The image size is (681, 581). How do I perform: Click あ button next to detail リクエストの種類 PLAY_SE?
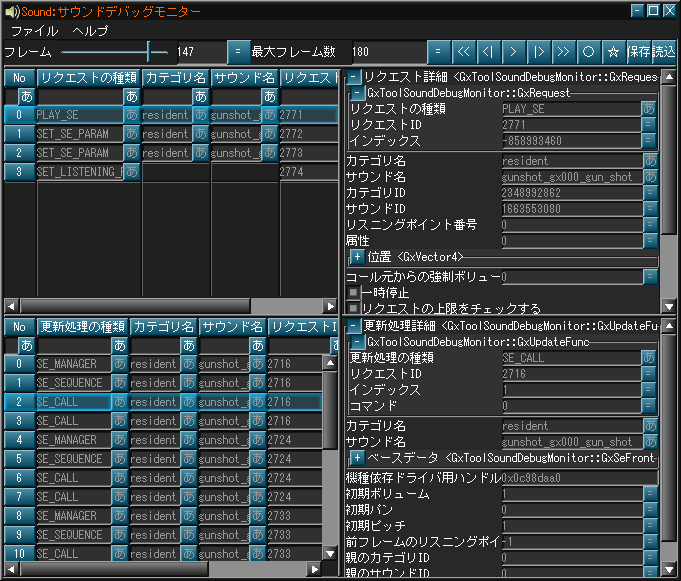click(649, 109)
